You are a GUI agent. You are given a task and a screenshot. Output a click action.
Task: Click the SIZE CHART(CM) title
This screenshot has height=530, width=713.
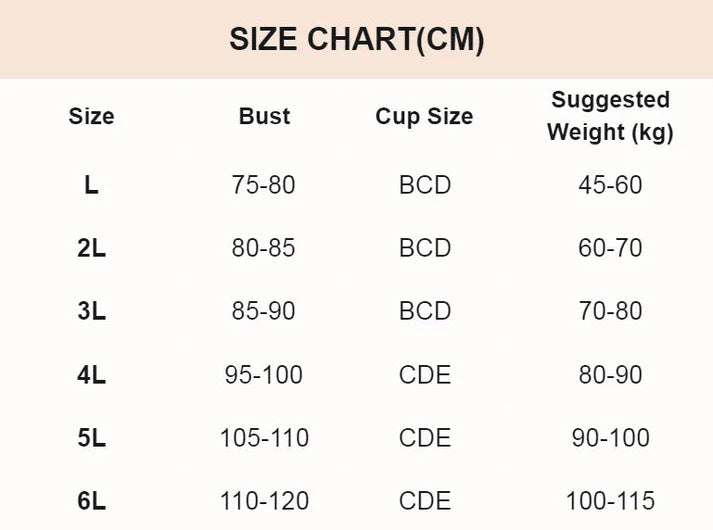(357, 39)
